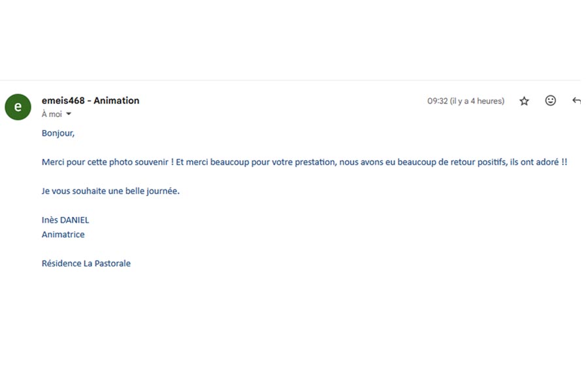Click the job title "Animatrice"

pos(63,235)
